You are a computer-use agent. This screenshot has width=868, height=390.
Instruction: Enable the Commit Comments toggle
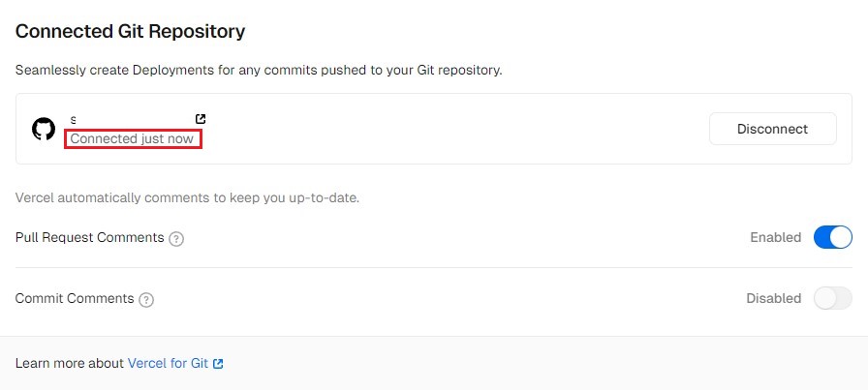tap(832, 298)
